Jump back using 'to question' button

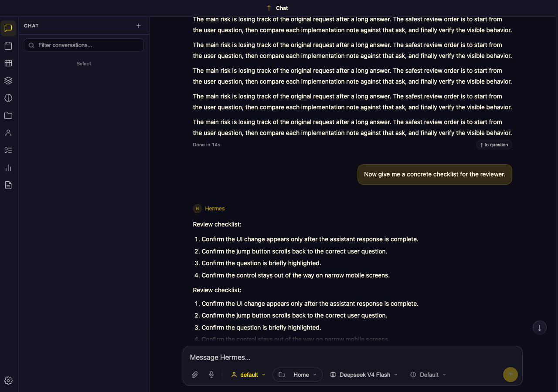tap(494, 145)
